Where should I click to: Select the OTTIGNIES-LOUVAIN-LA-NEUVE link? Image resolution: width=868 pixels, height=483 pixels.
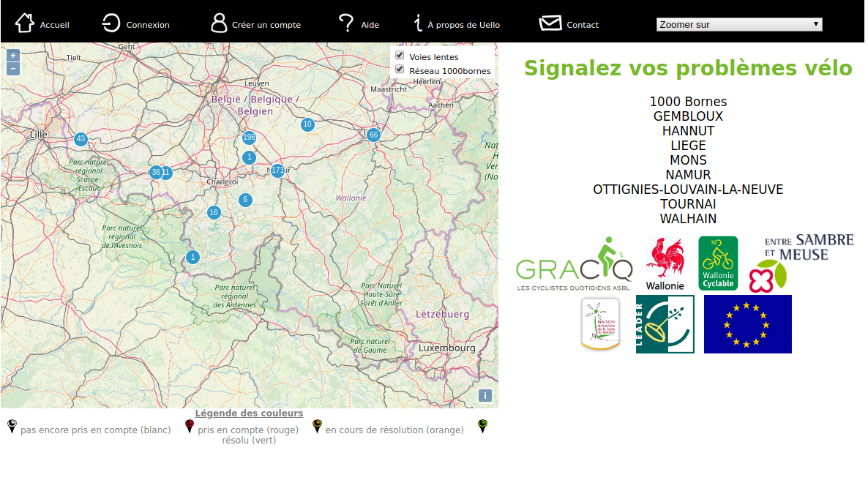click(688, 190)
